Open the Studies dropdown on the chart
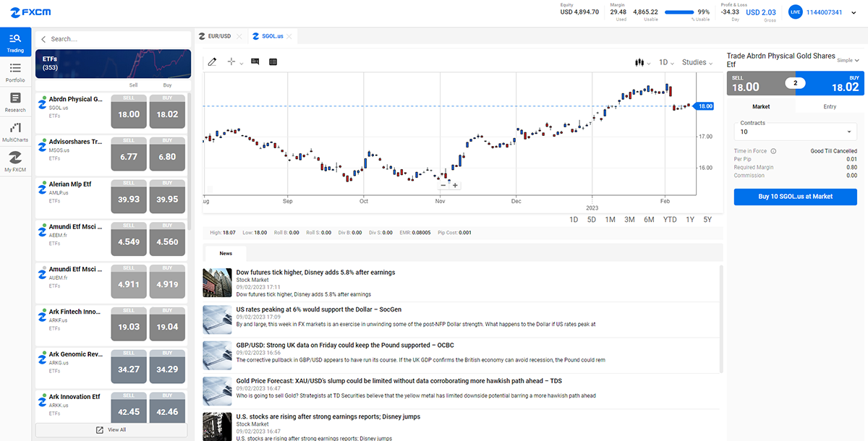The image size is (868, 441). (694, 62)
